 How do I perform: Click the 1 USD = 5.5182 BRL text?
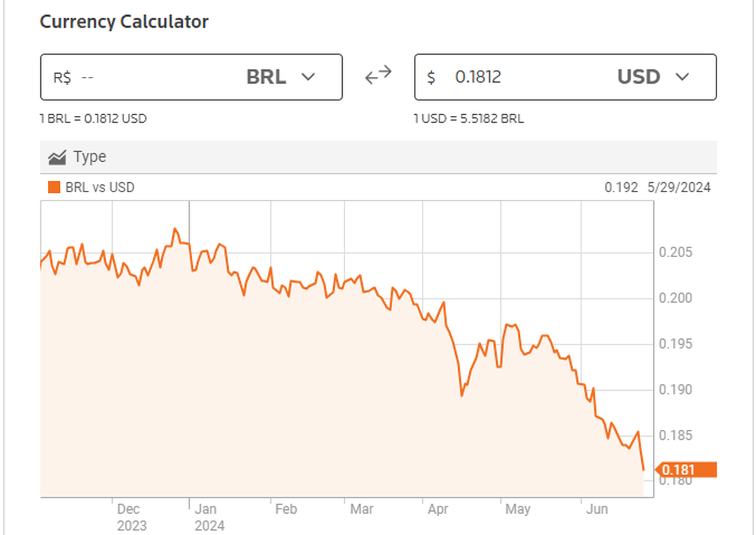click(469, 118)
